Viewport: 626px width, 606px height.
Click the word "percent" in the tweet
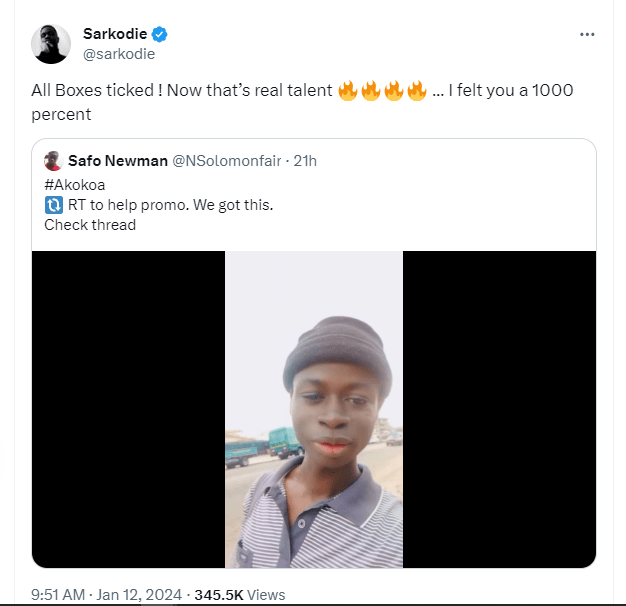tap(62, 114)
